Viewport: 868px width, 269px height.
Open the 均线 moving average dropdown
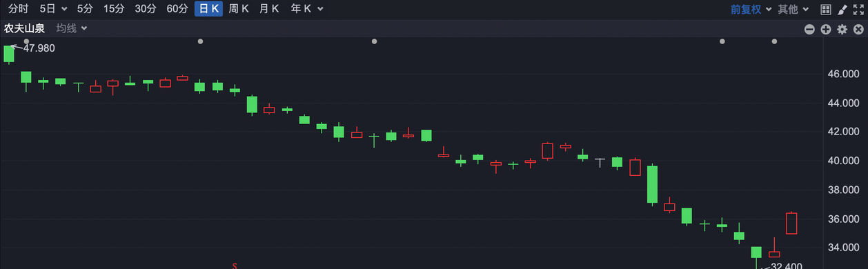point(72,28)
